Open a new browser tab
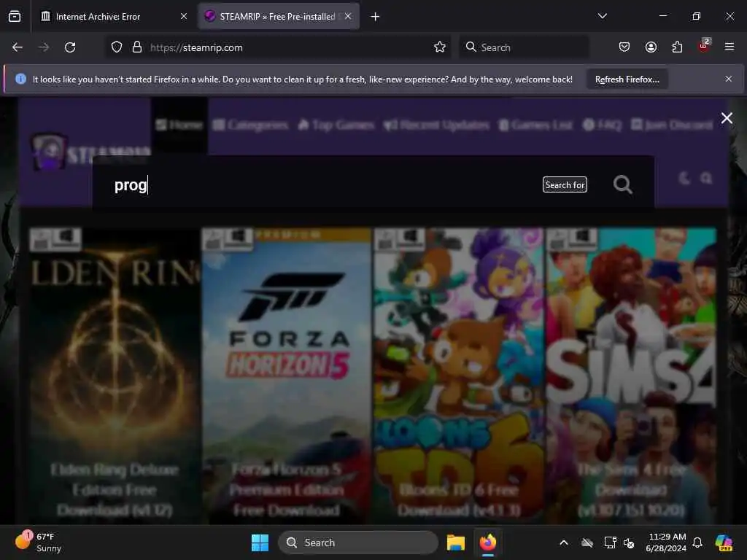The image size is (747, 560). (x=376, y=17)
